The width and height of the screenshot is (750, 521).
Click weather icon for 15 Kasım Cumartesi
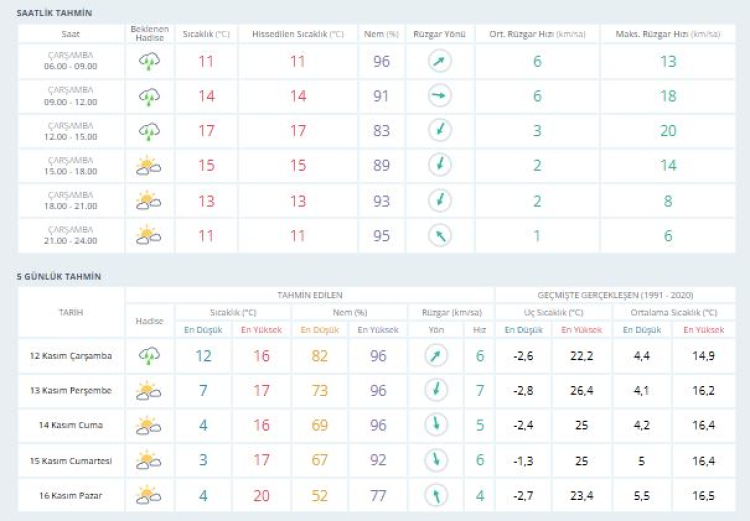coord(149,461)
